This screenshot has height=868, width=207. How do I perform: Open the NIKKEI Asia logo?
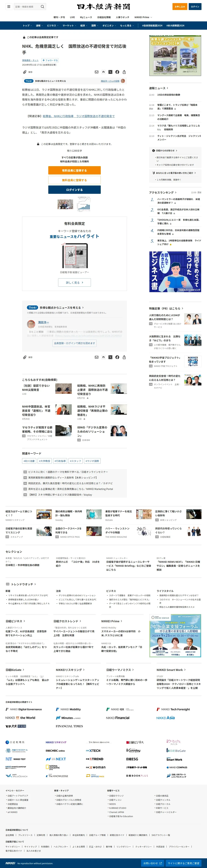tap(166, 718)
